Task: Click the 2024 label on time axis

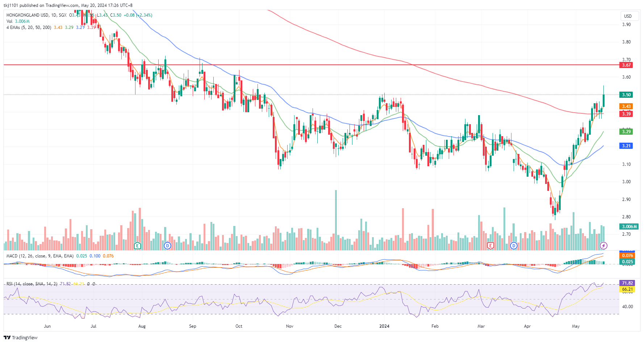Action: click(384, 326)
